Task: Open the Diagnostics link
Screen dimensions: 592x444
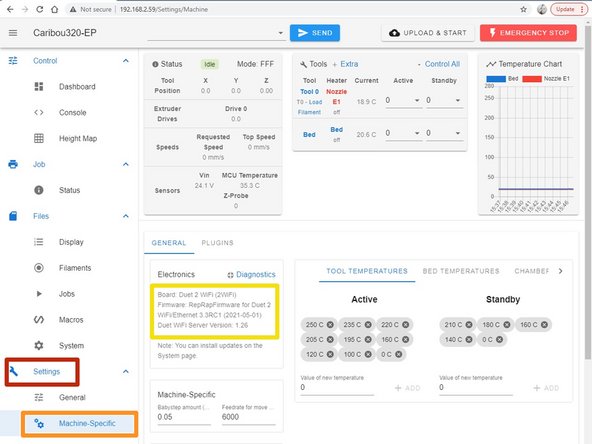Action: tap(251, 274)
